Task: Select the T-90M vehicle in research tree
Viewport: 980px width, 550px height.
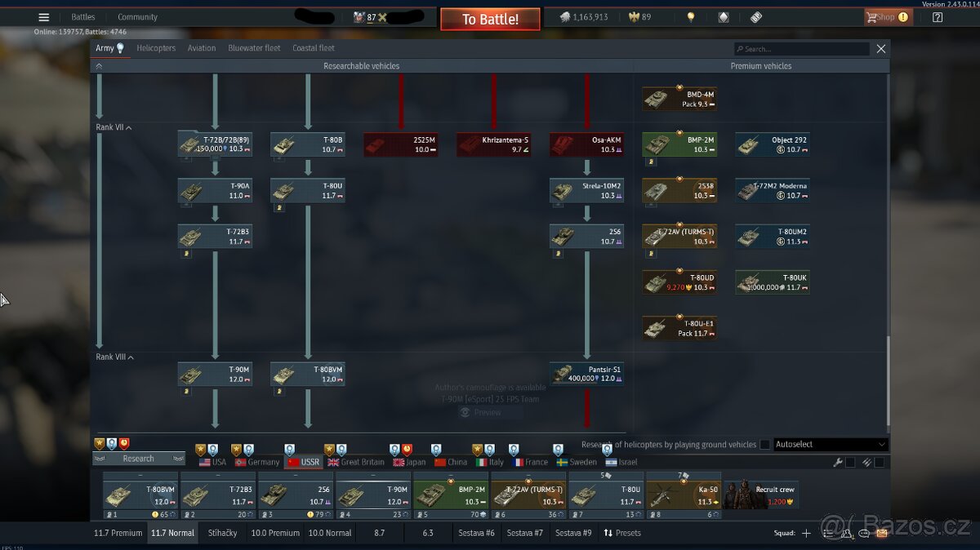Action: 215,375
